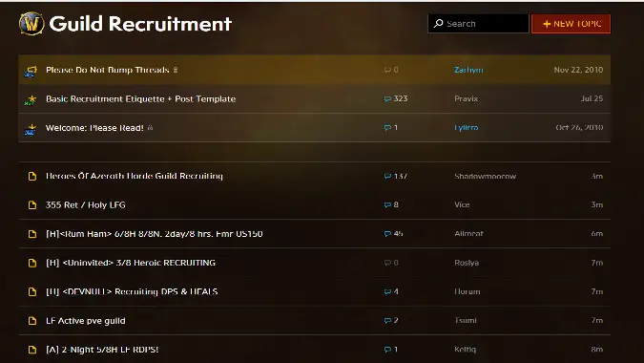
Task: Click topic icon for LF Active pve guild
Action: pyautogui.click(x=32, y=321)
